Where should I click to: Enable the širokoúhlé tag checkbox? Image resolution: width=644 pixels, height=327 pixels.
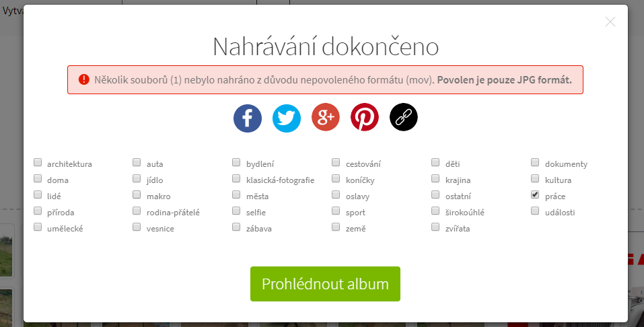click(x=435, y=211)
